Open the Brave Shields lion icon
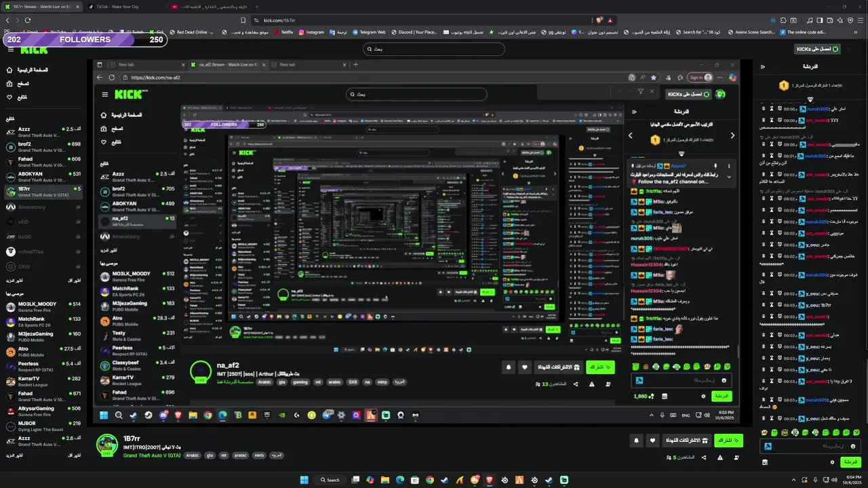This screenshot has height=488, width=868. click(x=600, y=20)
